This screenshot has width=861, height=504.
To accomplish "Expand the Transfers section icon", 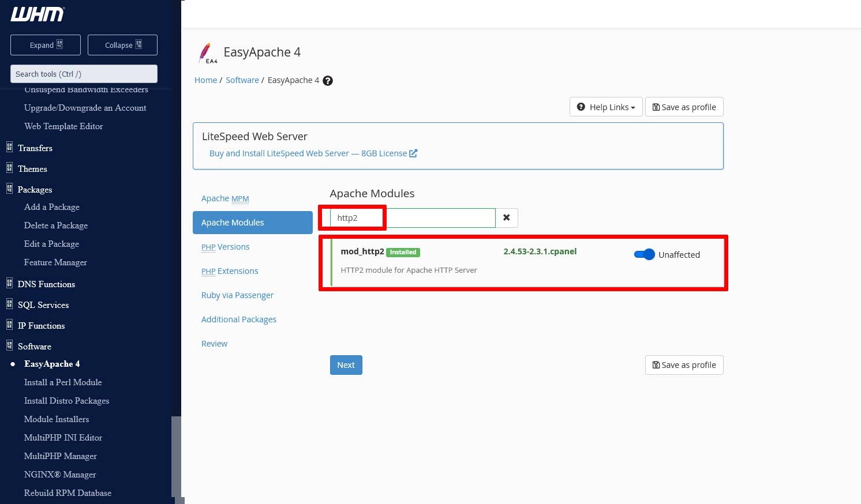I will coord(9,148).
